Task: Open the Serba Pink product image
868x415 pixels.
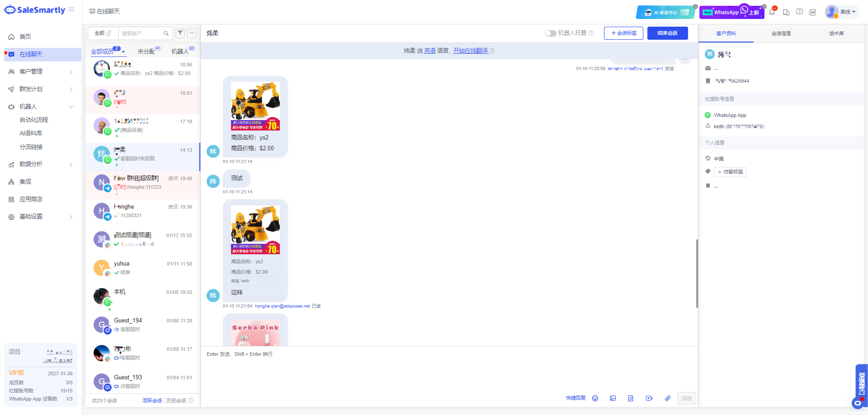Action: click(x=255, y=333)
